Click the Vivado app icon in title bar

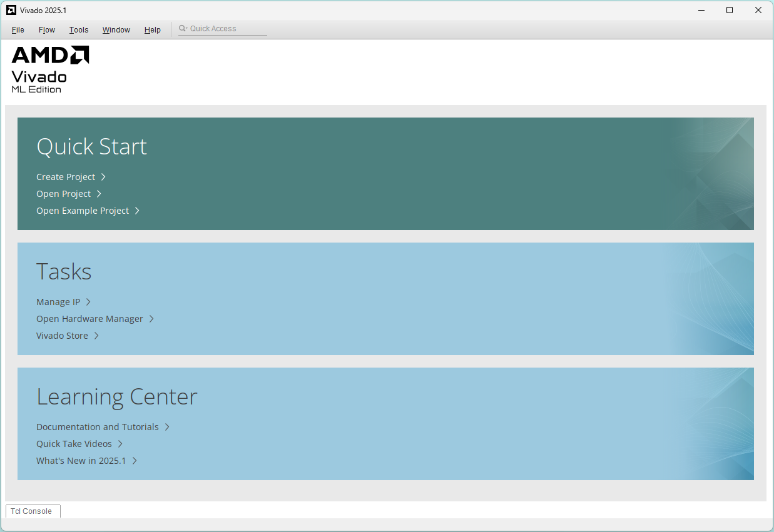coord(11,10)
